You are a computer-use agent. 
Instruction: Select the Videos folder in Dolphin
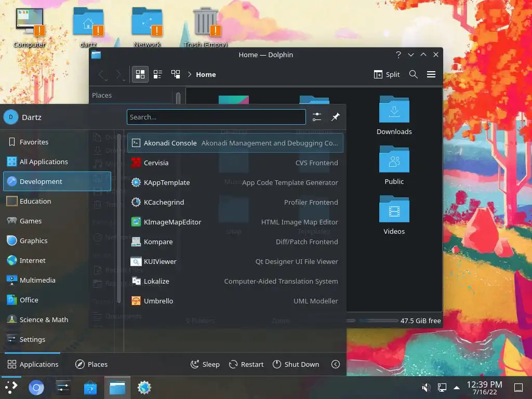coord(394,216)
